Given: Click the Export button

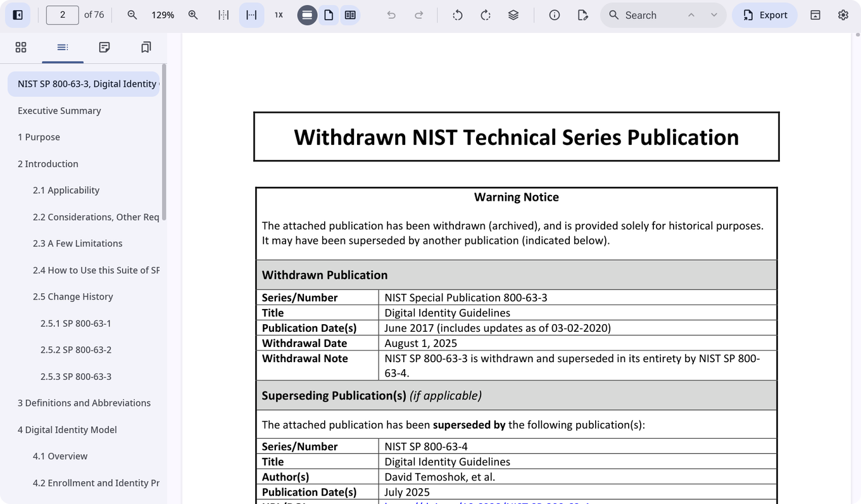Looking at the screenshot, I should [x=765, y=15].
